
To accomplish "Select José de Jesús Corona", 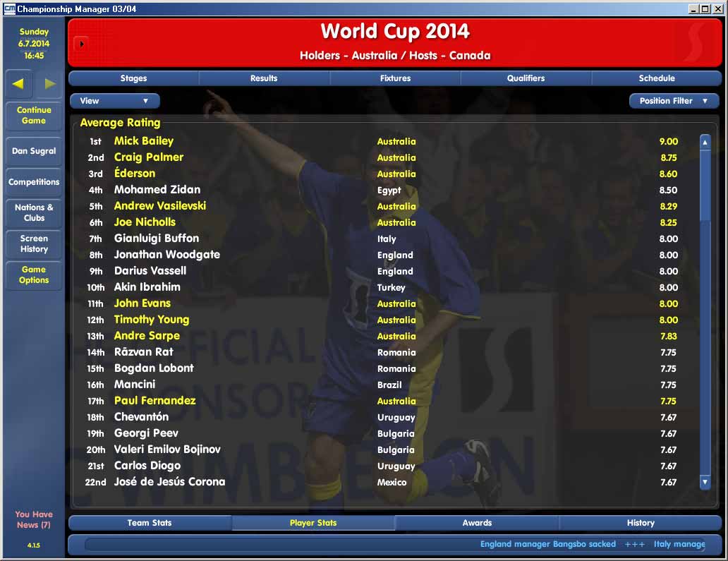I will (x=170, y=481).
